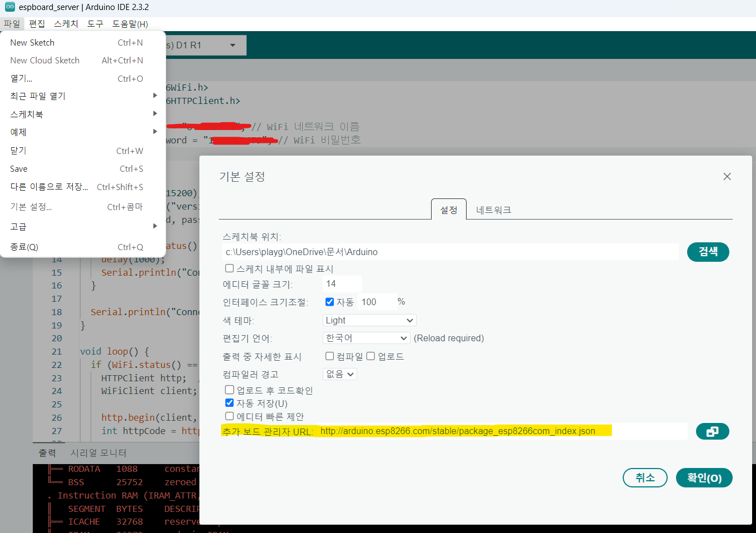Open the 도구 menu
The height and width of the screenshot is (533, 756).
[x=96, y=24]
